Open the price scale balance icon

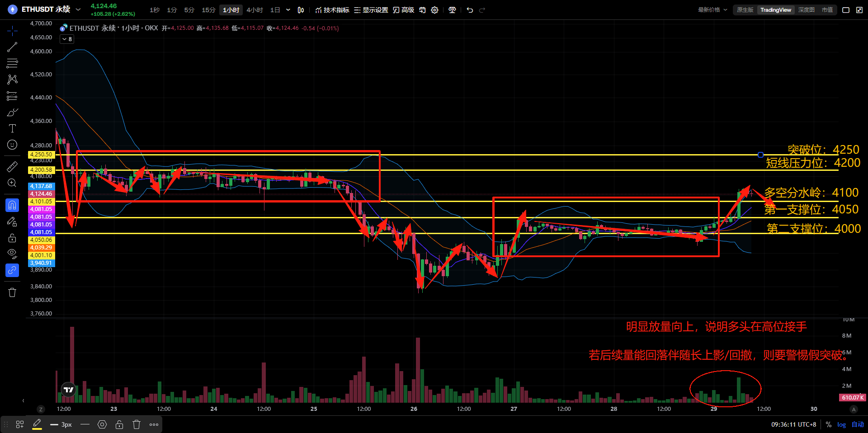coord(452,10)
